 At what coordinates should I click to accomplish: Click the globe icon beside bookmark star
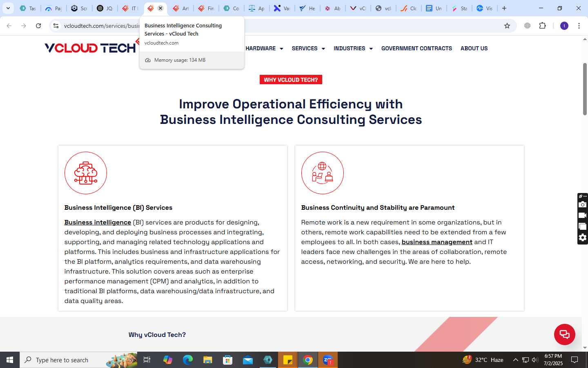(x=528, y=26)
